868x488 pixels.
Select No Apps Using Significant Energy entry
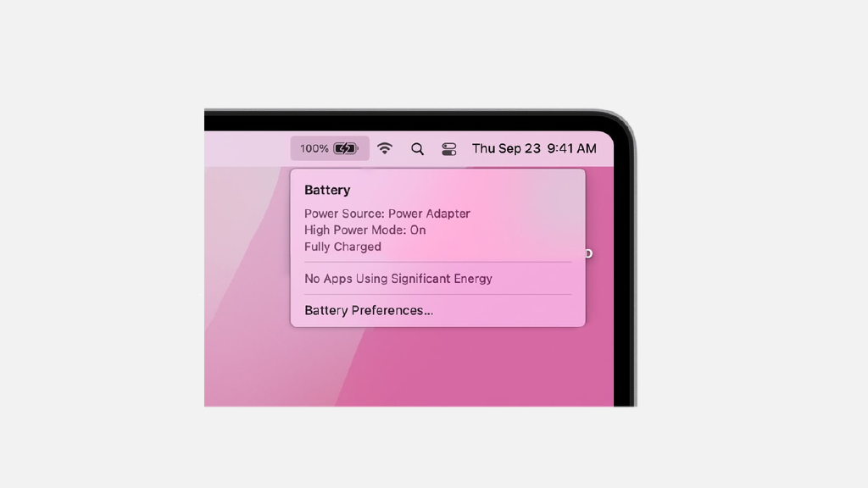400,279
